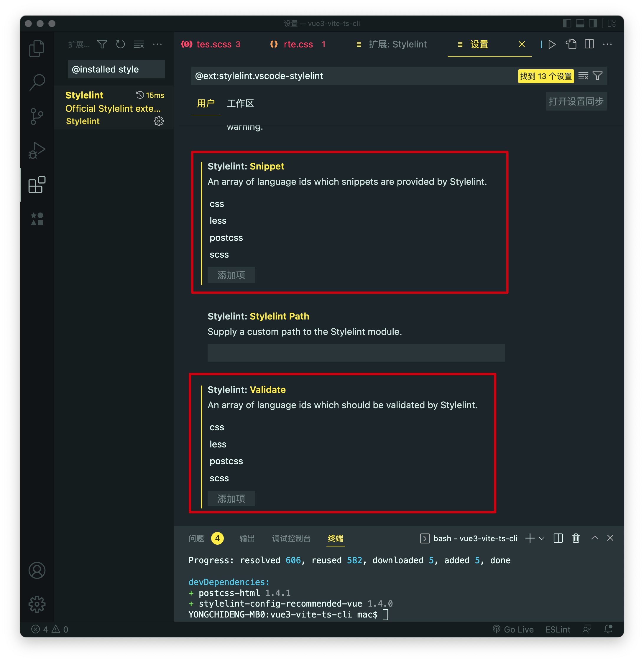Switch to 扩展: Stylelint tab

[392, 44]
